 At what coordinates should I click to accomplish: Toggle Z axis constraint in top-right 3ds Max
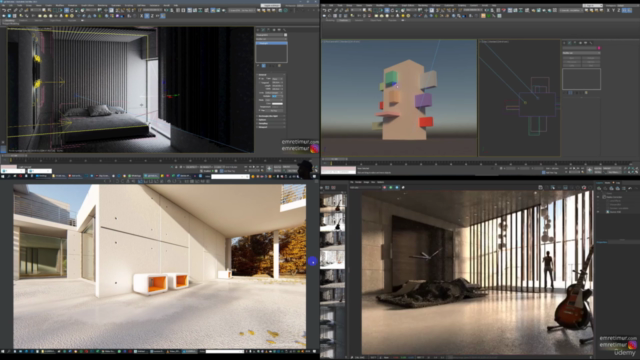[619, 10]
